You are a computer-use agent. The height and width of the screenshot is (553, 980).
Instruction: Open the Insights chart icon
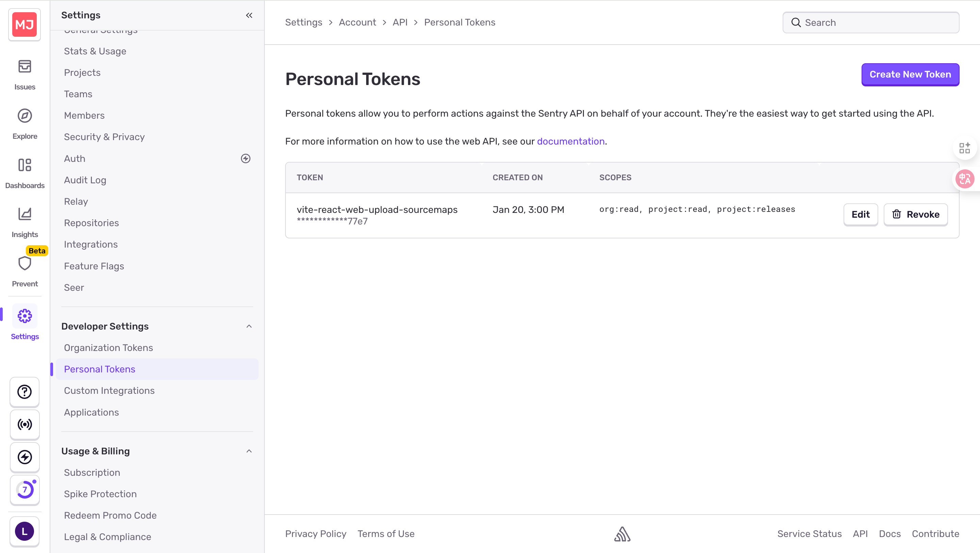tap(25, 214)
